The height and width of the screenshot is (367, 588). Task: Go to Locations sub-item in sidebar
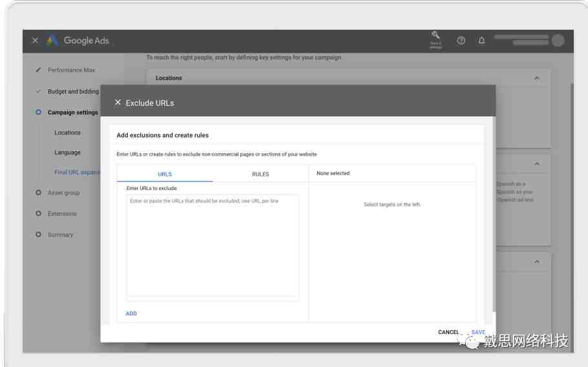(x=67, y=132)
